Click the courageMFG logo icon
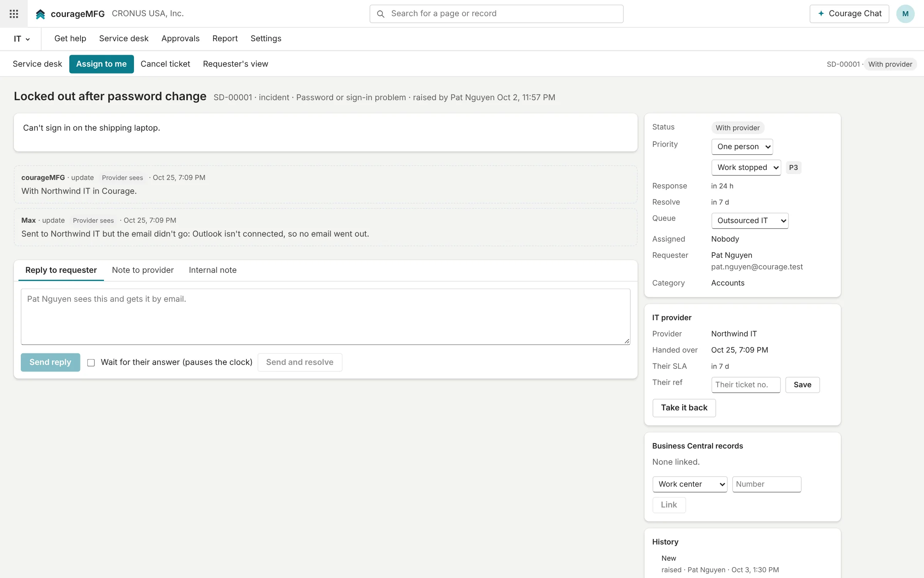Image resolution: width=924 pixels, height=578 pixels. (40, 14)
